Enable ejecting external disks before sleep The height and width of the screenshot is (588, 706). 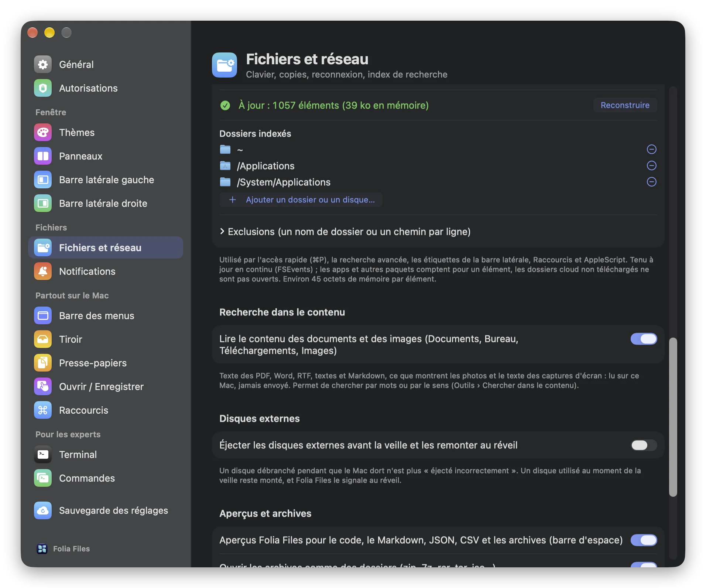click(x=644, y=445)
